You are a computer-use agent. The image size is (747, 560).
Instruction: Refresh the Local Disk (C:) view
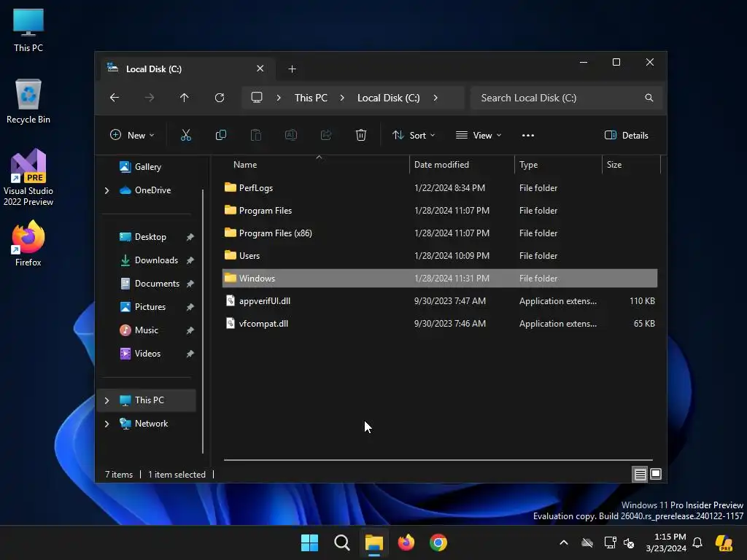tap(220, 98)
